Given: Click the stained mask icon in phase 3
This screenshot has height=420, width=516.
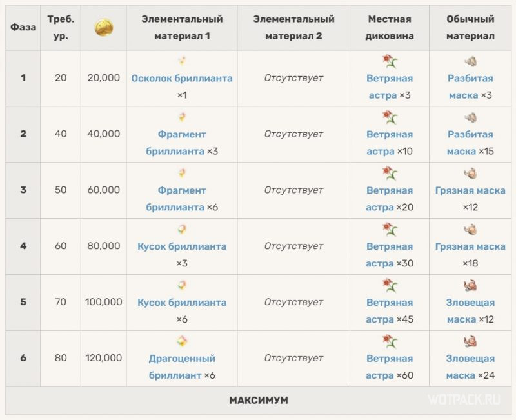Looking at the screenshot, I should [471, 174].
